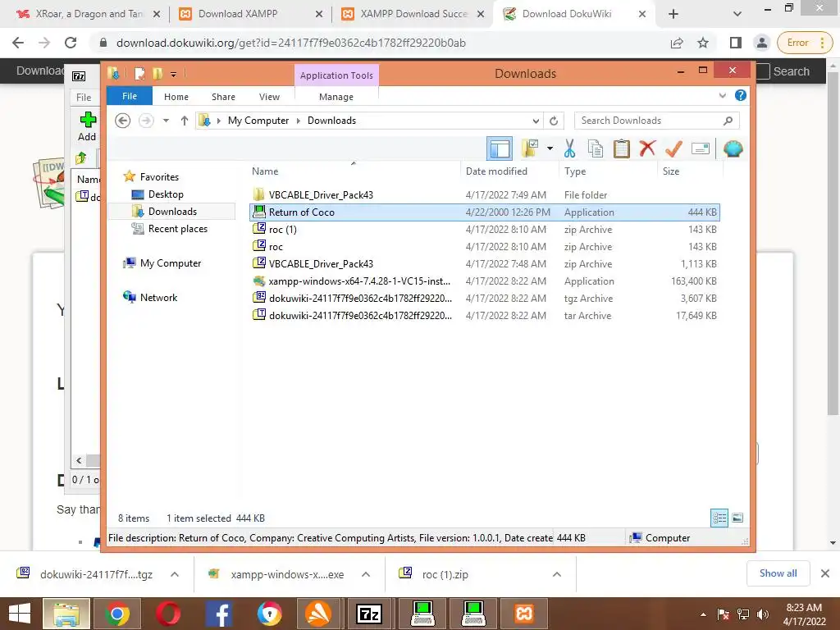Open the Manage ribbon tab
This screenshot has height=630, width=840.
[x=336, y=97]
